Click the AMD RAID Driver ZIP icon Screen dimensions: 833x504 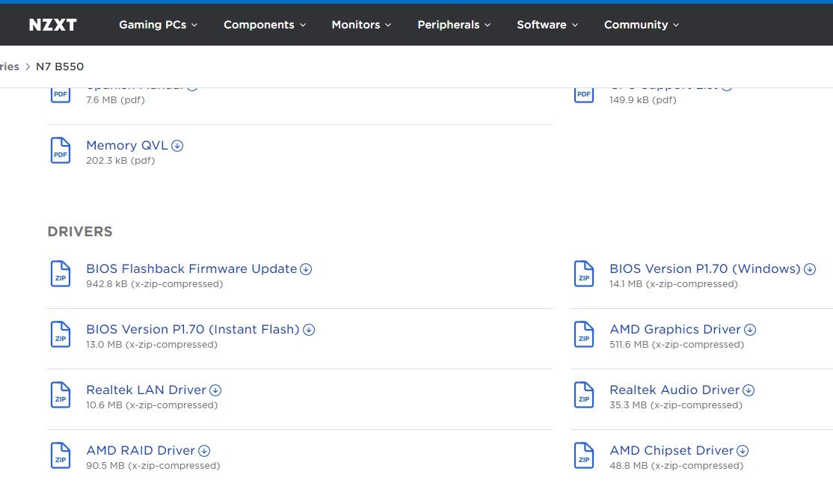[x=61, y=455]
